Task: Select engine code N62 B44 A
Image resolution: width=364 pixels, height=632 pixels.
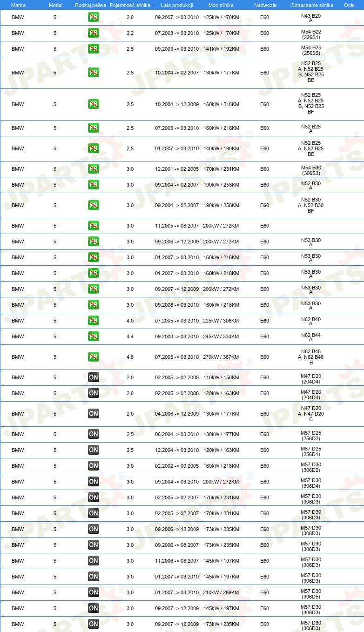Action: (x=311, y=337)
